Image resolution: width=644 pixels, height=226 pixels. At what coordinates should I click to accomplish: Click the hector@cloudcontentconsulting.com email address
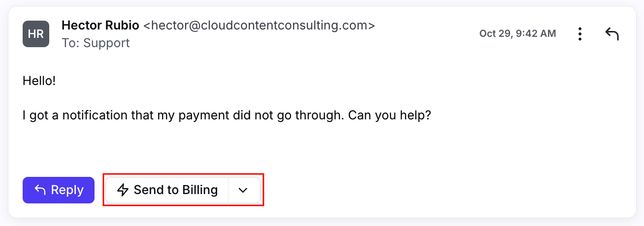(x=259, y=25)
